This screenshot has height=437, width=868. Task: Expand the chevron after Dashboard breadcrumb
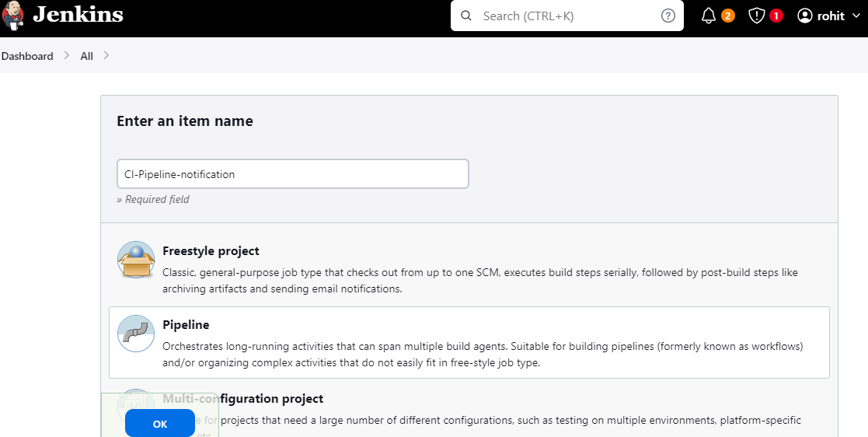[68, 55]
